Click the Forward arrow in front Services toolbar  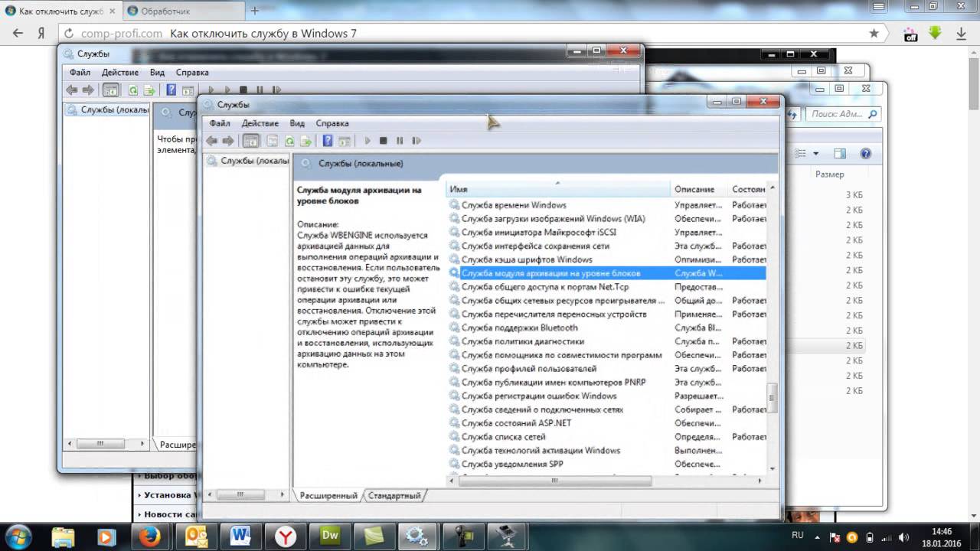[x=227, y=141]
